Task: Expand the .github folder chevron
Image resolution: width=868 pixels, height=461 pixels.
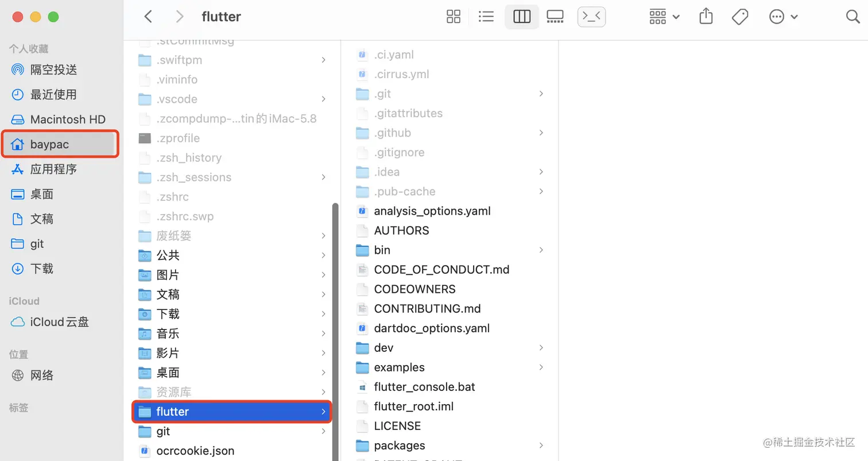Action: click(541, 133)
